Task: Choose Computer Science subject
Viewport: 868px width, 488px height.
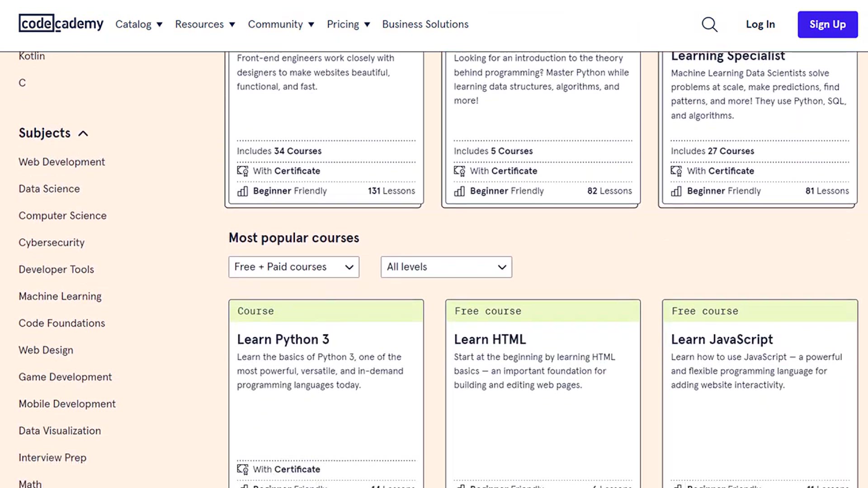Action: [62, 216]
